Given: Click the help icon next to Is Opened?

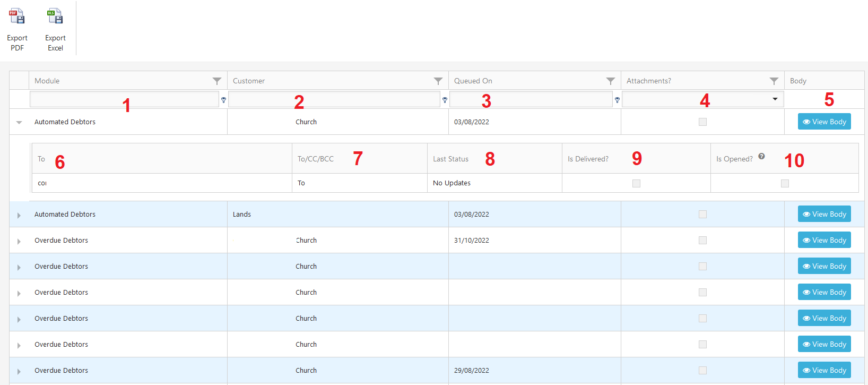Looking at the screenshot, I should pyautogui.click(x=761, y=156).
